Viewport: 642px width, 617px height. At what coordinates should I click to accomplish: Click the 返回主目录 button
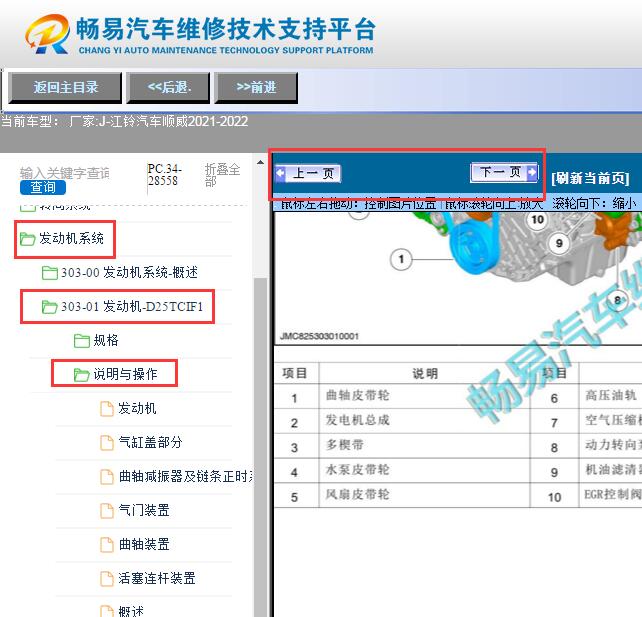point(65,88)
